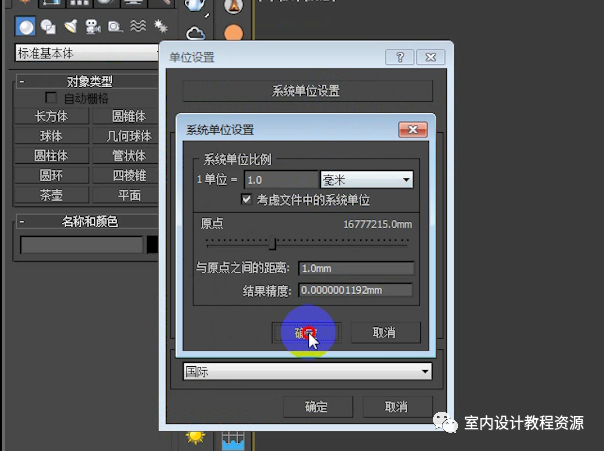Screen dimensions: 604x451
Task: Click the object name input field
Action: coord(81,245)
